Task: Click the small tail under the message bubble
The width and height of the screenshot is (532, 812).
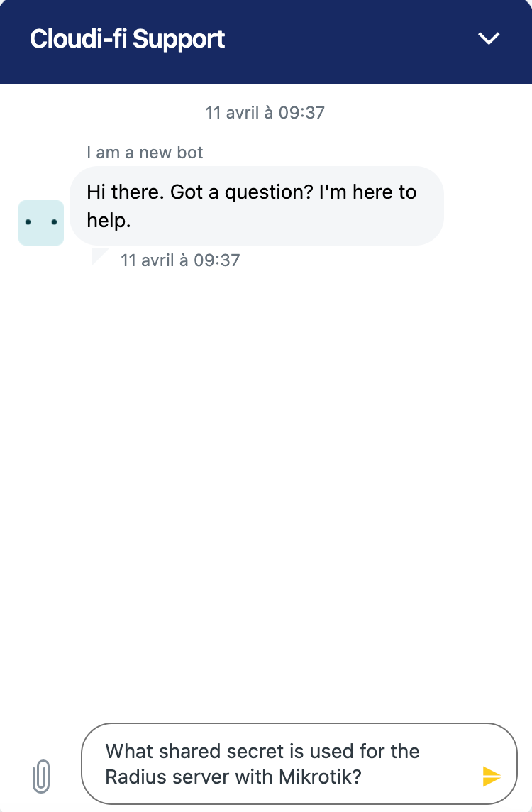Action: pyautogui.click(x=98, y=256)
